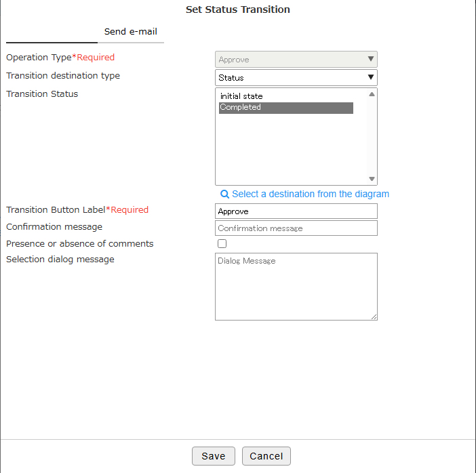Image resolution: width=476 pixels, height=473 pixels.
Task: Open the Operation Type dropdown showing Approve
Action: 296,59
